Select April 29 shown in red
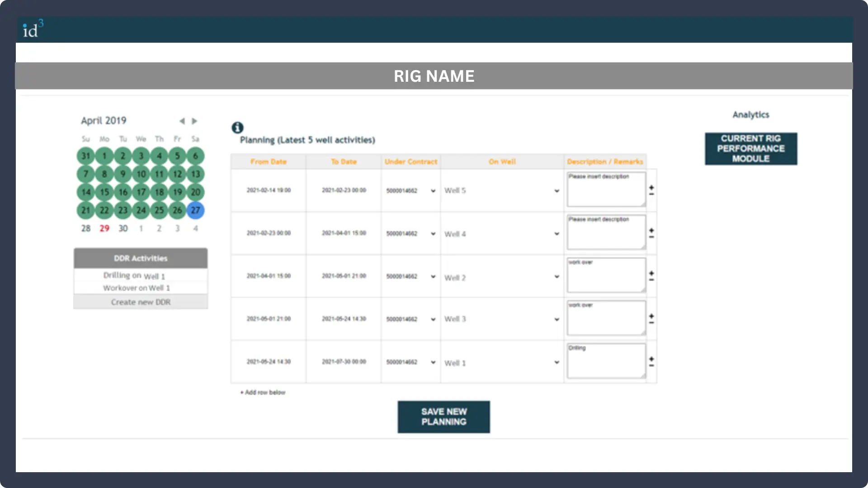 click(x=104, y=228)
